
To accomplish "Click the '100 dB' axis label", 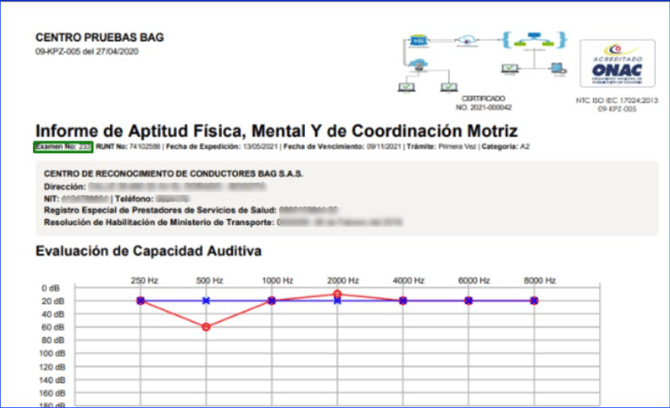I will (52, 354).
